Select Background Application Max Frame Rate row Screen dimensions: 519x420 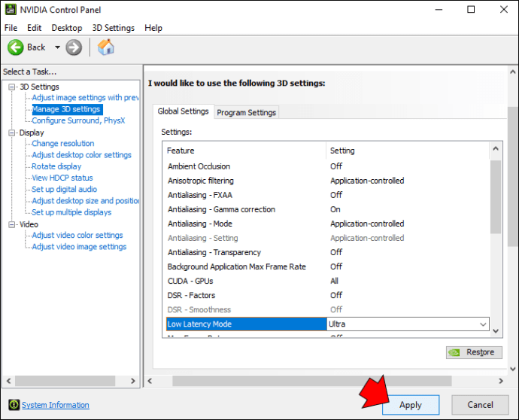coord(327,266)
